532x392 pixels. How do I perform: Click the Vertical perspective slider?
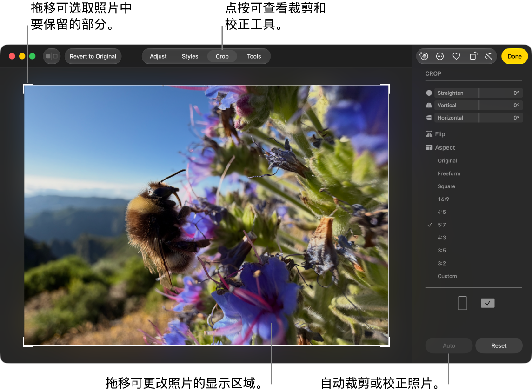(479, 106)
